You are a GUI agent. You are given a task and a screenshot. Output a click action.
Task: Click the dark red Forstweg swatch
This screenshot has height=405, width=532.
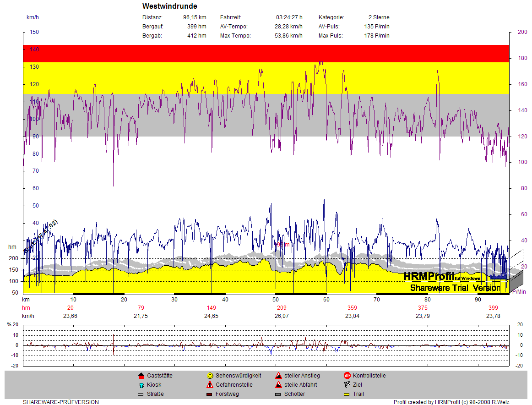click(x=210, y=394)
